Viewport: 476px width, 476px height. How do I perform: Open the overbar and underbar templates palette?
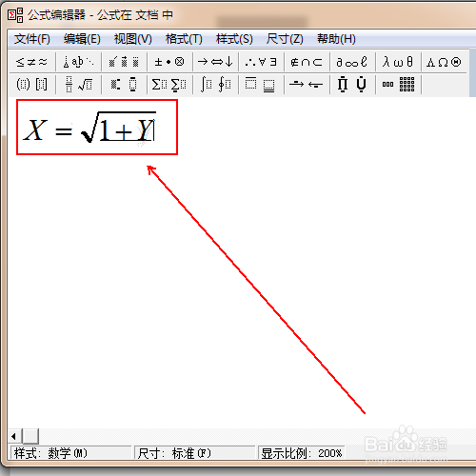tap(261, 84)
